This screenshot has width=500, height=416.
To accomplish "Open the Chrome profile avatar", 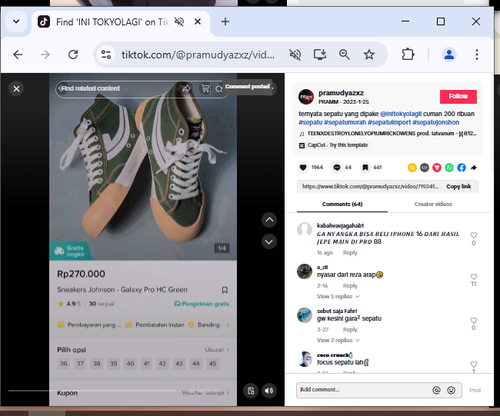I will [449, 54].
